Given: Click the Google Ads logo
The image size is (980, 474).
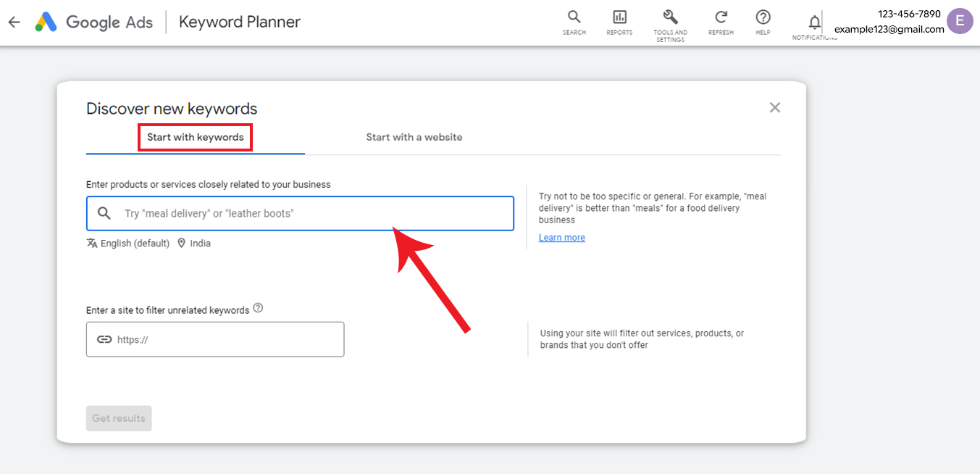Looking at the screenshot, I should (94, 22).
